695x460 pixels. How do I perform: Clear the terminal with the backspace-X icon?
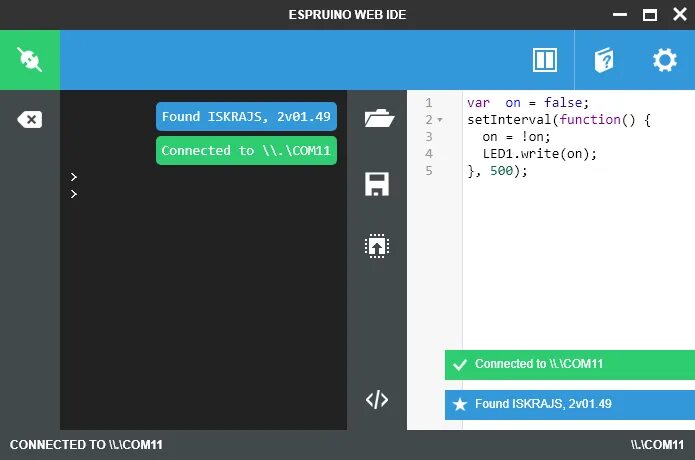[x=30, y=120]
